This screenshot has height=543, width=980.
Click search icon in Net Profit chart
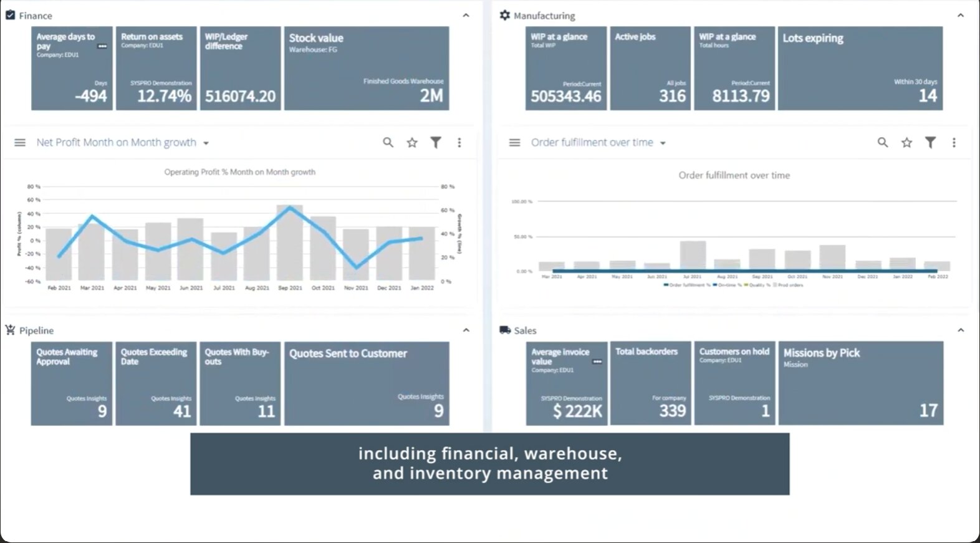[x=388, y=143]
